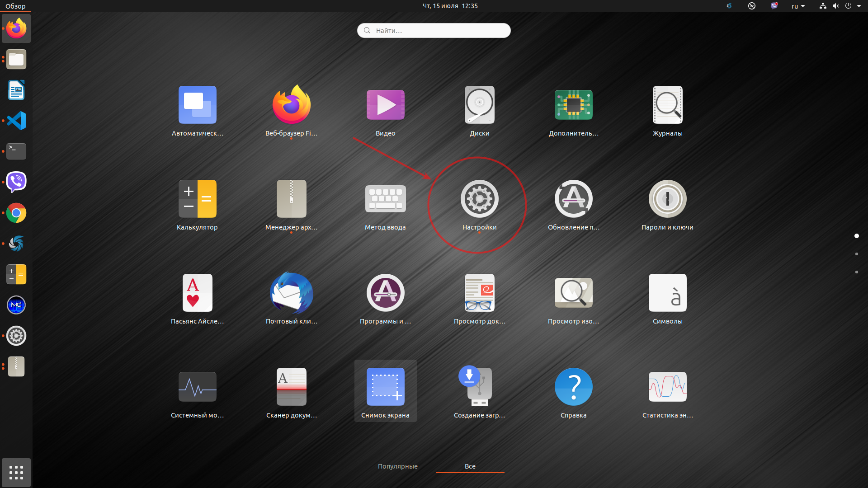The height and width of the screenshot is (488, 868).
Task: Open the Настройки settings app
Action: tap(479, 199)
